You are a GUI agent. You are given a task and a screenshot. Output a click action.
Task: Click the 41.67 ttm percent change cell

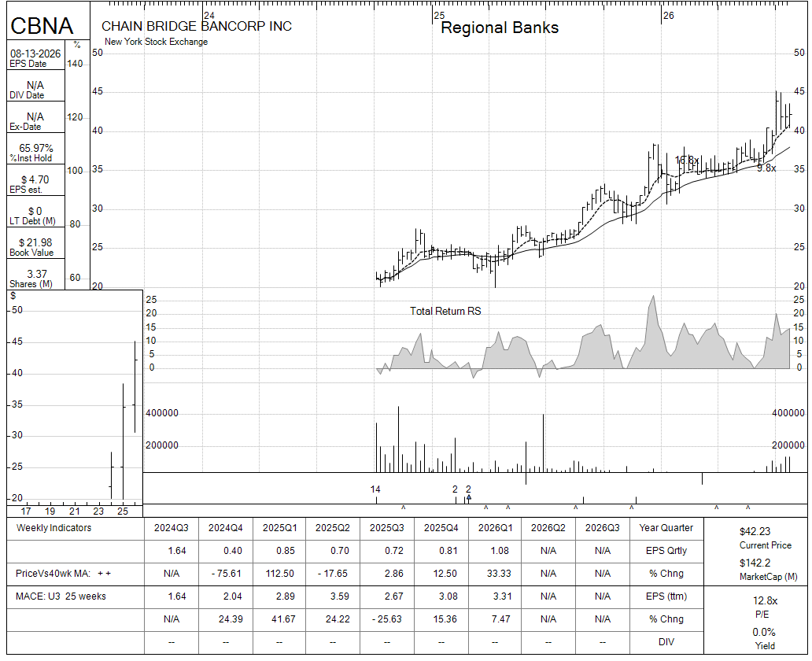(283, 619)
